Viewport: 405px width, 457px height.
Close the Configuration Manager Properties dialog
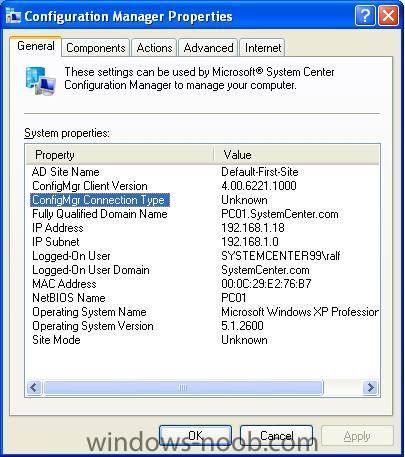(x=388, y=15)
